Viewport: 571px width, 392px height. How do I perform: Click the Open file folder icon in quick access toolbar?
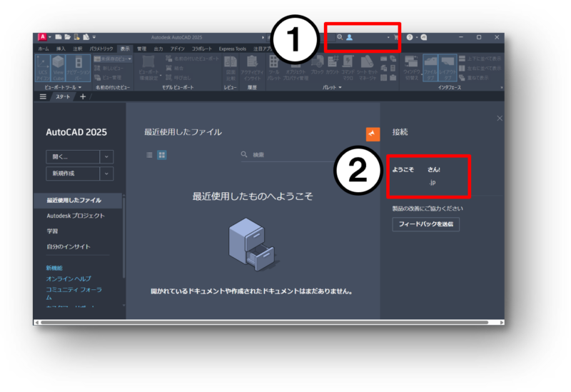[x=67, y=37]
